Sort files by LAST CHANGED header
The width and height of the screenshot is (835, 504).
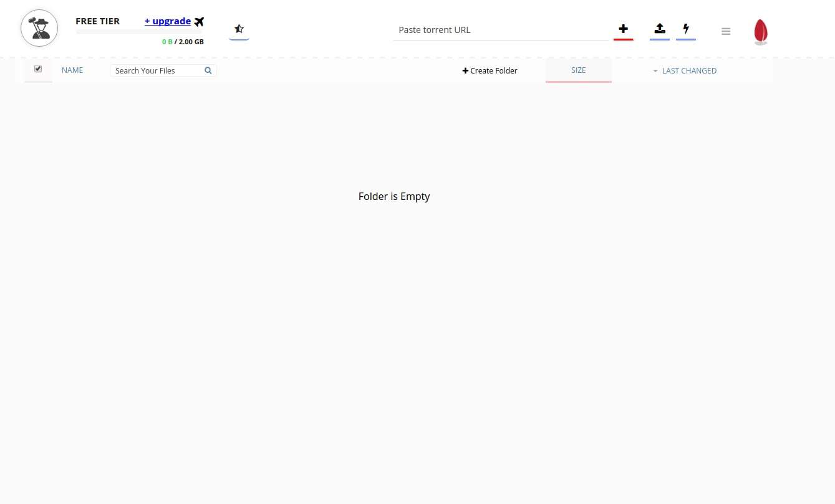[x=689, y=71]
